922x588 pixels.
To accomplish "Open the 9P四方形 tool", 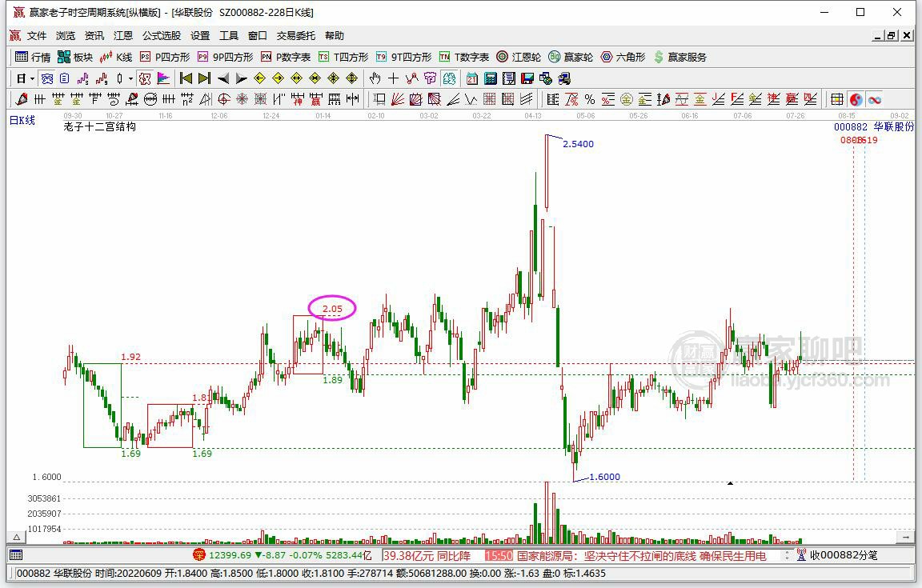I will (225, 57).
